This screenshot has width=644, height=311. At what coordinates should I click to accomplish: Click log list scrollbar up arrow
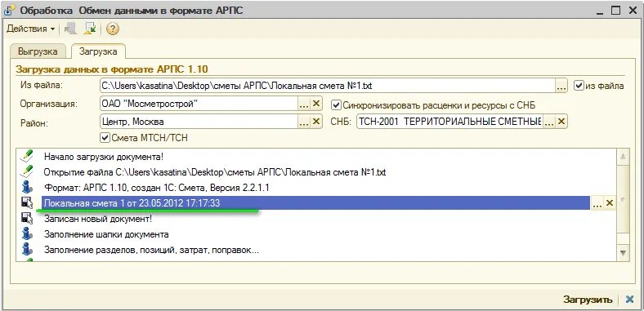(623, 157)
